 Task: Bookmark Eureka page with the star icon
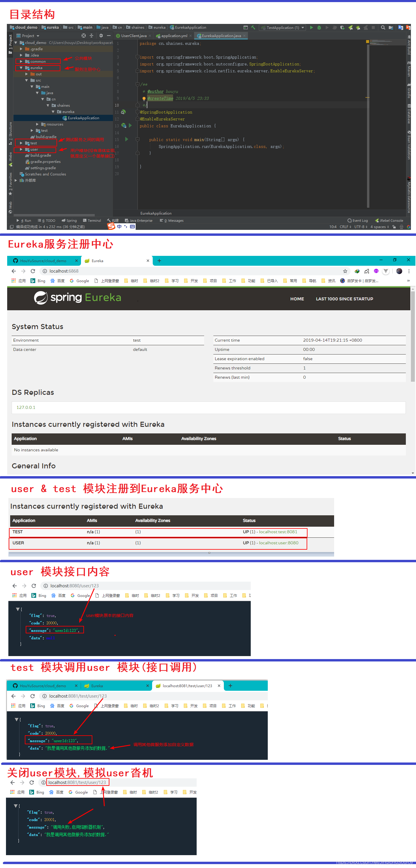(345, 271)
